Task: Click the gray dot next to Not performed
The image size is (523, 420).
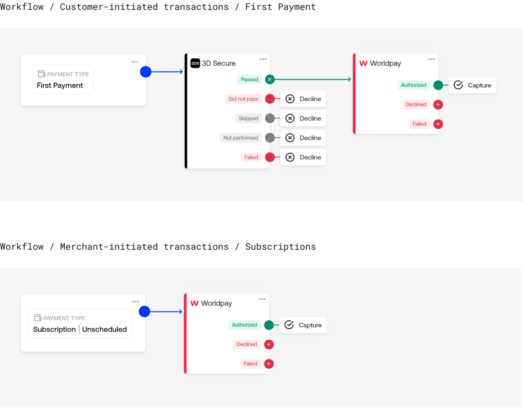Action: (x=270, y=138)
